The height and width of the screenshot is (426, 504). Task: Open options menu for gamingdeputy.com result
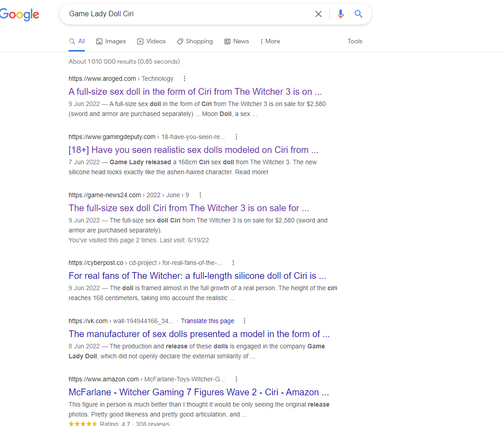point(236,137)
